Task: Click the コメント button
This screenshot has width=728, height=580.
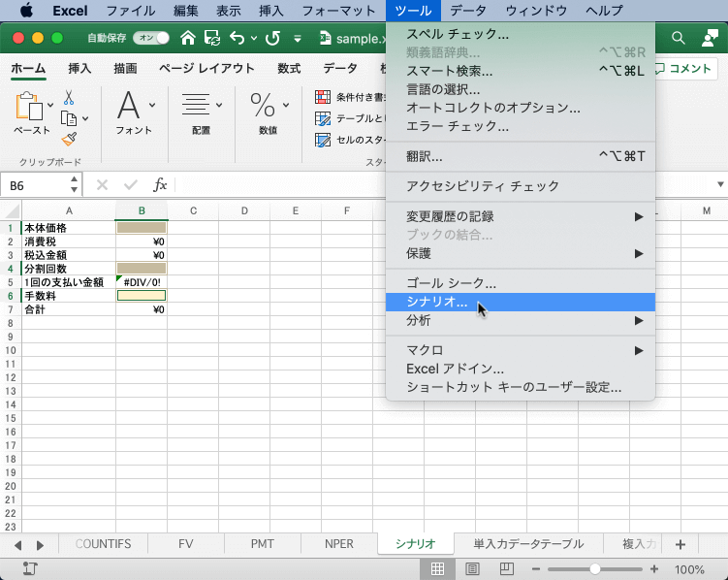Action: [x=683, y=68]
